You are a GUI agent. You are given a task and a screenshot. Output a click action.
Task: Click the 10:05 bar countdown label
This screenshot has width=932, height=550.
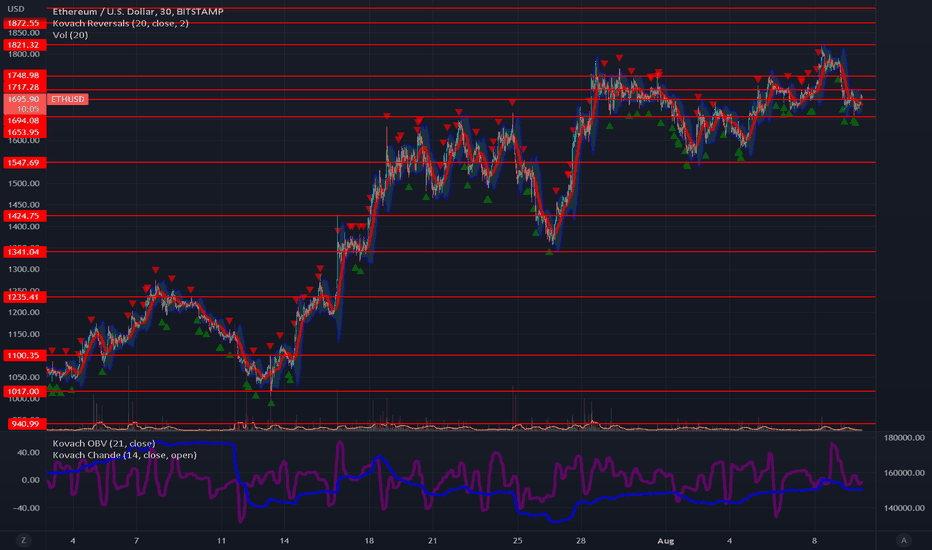28,109
